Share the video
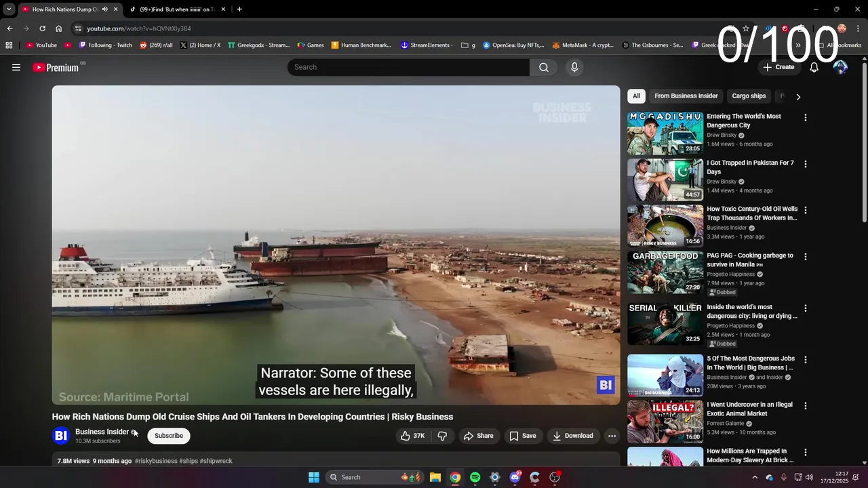 pyautogui.click(x=479, y=436)
